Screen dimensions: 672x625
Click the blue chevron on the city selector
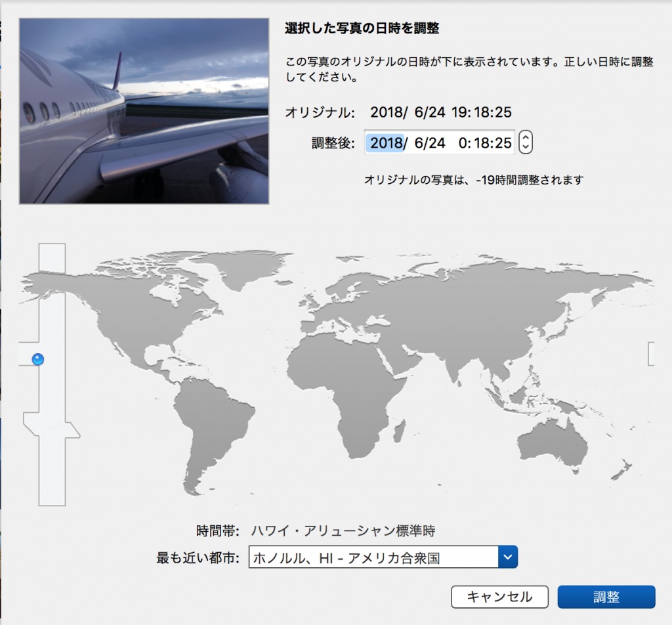tap(508, 557)
